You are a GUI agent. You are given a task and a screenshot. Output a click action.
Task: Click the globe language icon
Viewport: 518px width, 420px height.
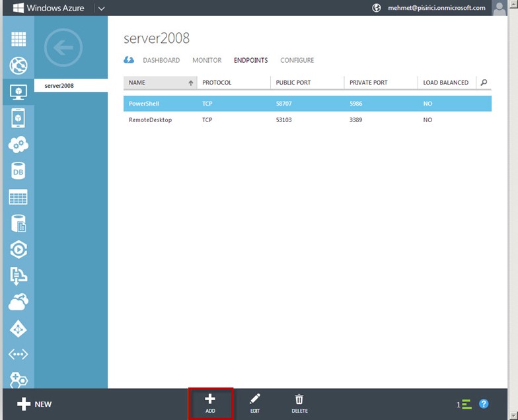tap(377, 8)
